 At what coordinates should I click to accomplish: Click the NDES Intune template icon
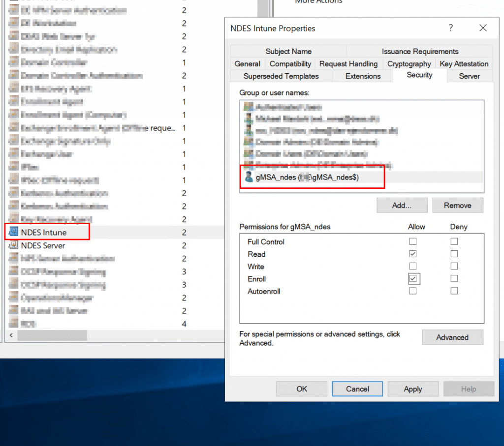point(13,232)
